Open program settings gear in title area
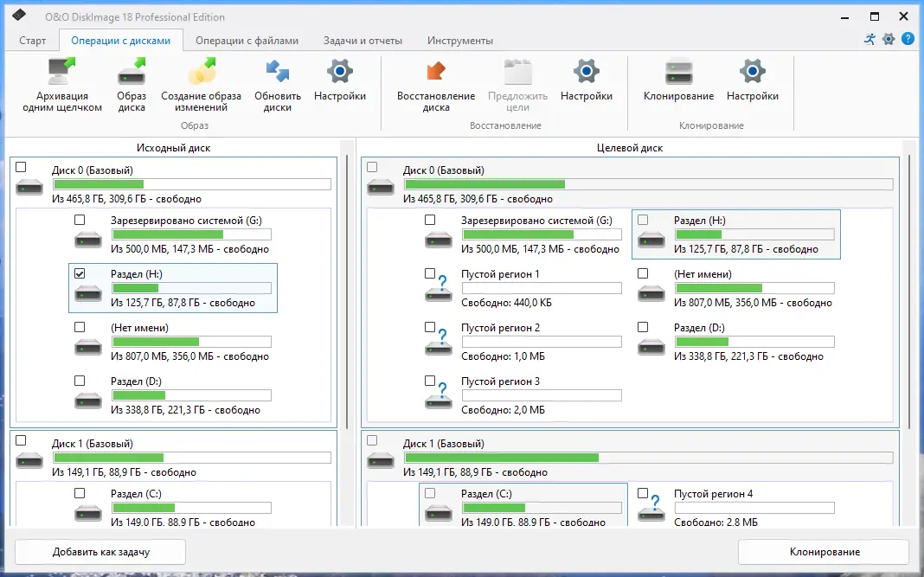 (889, 40)
